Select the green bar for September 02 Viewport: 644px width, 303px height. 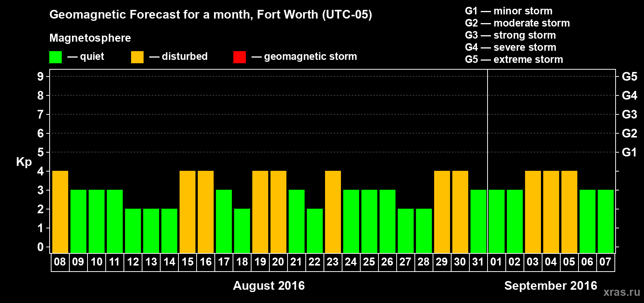tap(515, 221)
